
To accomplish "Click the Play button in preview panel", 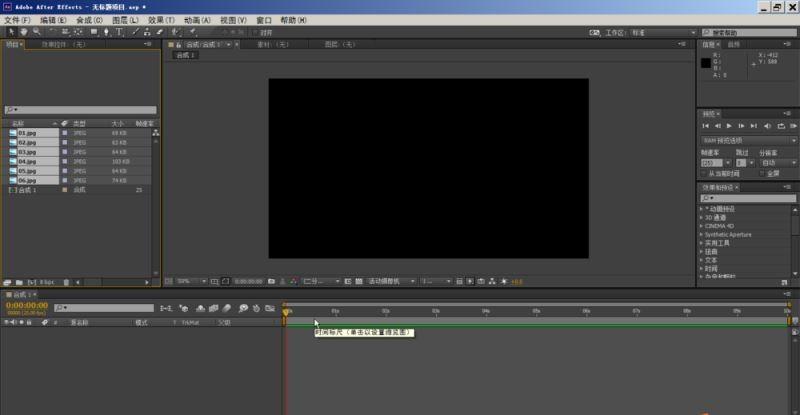I will 729,125.
